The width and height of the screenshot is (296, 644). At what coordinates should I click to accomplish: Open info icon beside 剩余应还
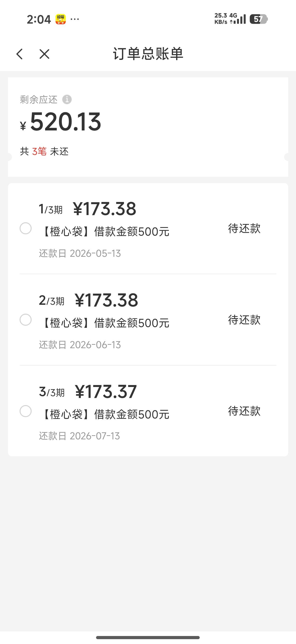click(67, 99)
